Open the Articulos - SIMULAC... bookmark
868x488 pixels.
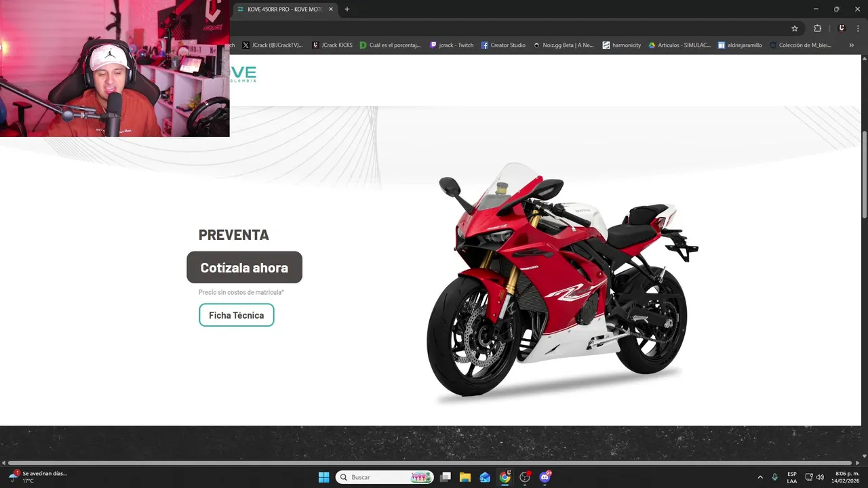coord(679,45)
